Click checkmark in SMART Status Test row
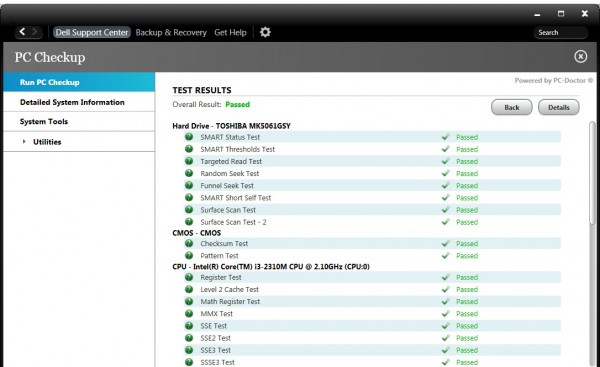The image size is (600, 367). point(445,137)
